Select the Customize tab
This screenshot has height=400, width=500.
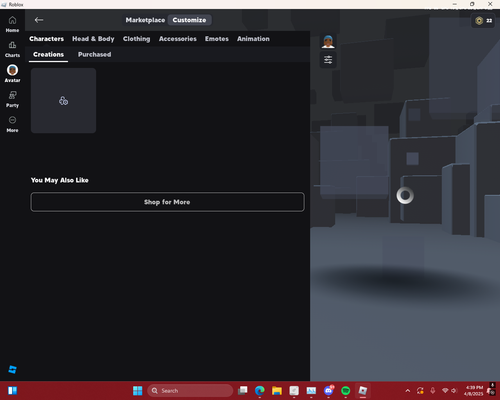(x=189, y=20)
